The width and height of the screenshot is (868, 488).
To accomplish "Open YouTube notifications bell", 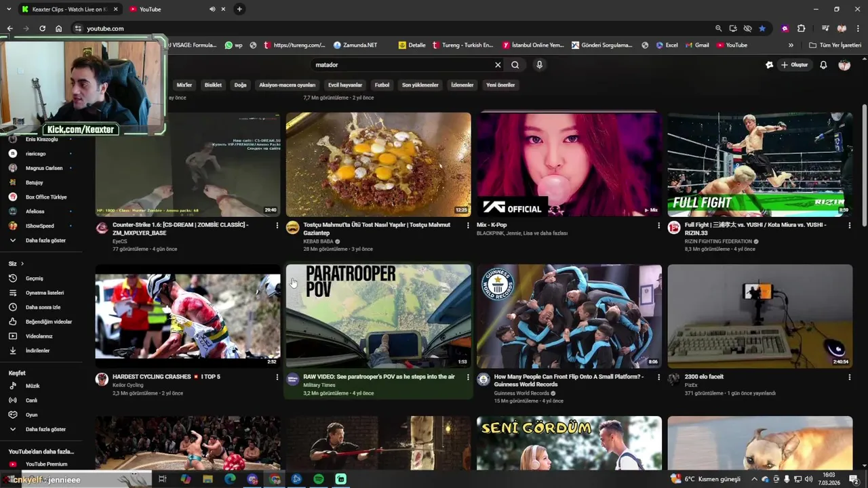I will [823, 65].
